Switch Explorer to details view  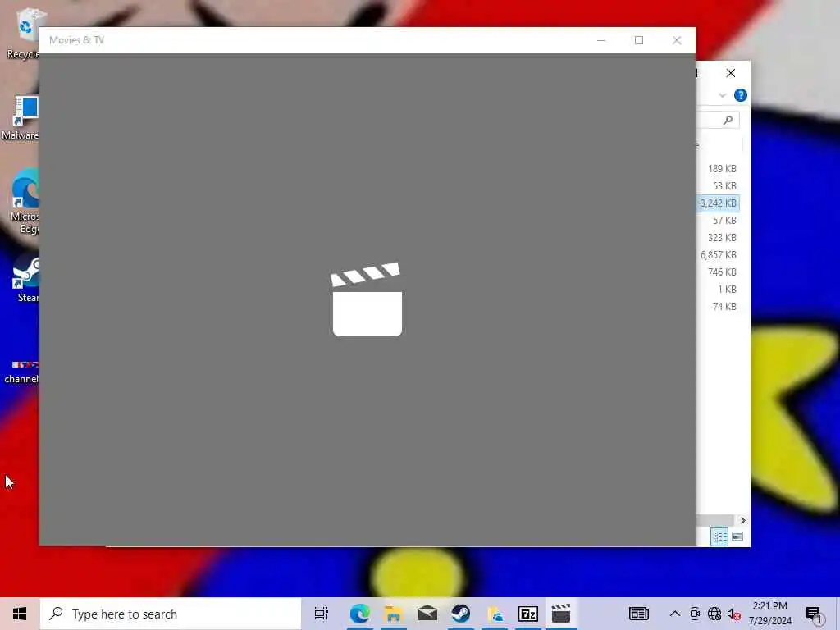coord(719,536)
